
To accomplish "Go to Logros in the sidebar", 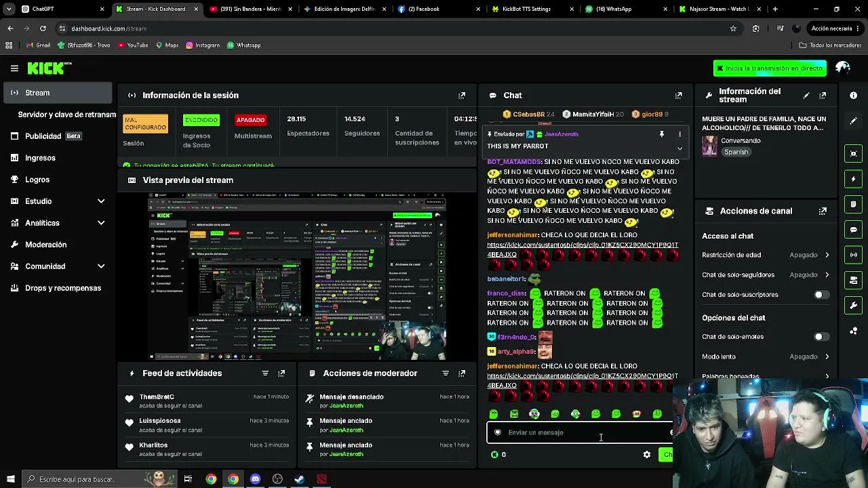I will click(x=57, y=180).
